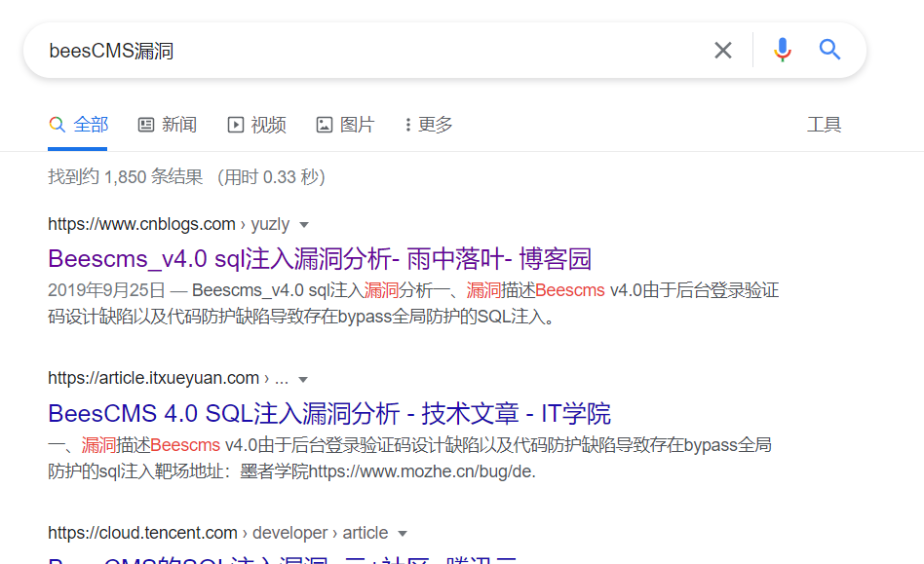Click the https://www.cnblogs.com › yuzly URL
The width and height of the screenshot is (924, 564).
click(169, 224)
